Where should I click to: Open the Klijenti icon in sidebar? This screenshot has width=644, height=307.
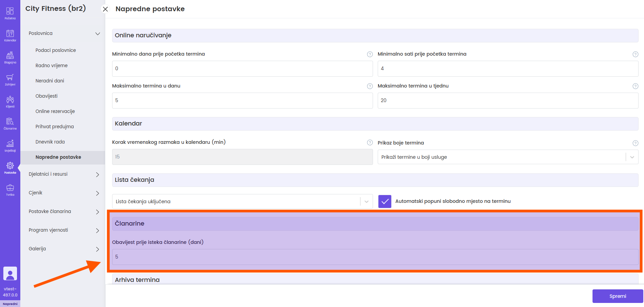(x=10, y=101)
